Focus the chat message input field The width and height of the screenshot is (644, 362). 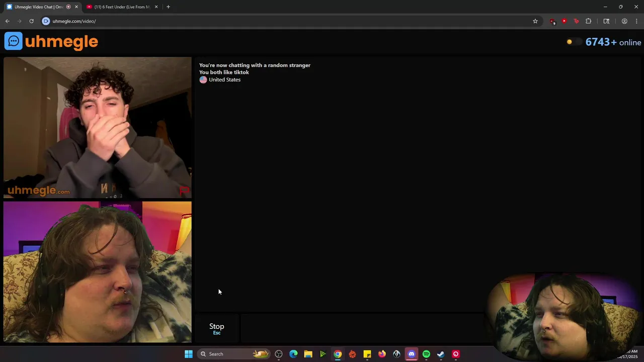(x=362, y=328)
